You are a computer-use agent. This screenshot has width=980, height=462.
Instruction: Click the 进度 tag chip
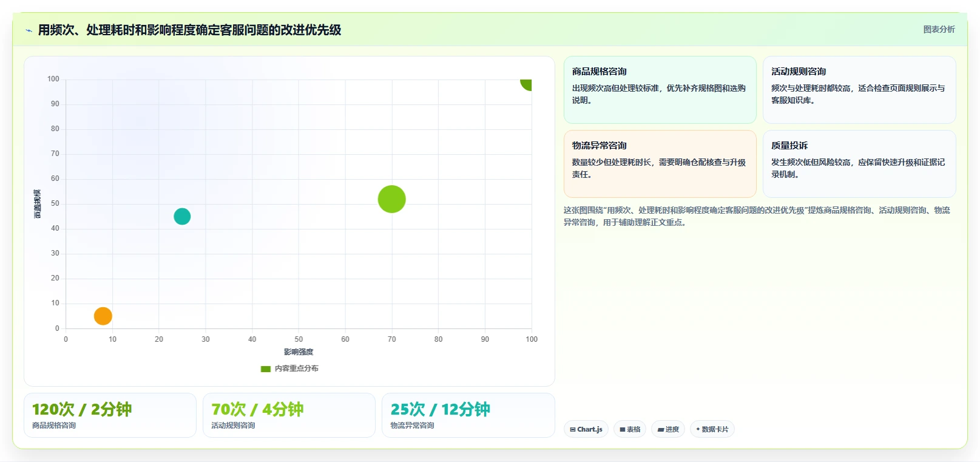coord(668,429)
